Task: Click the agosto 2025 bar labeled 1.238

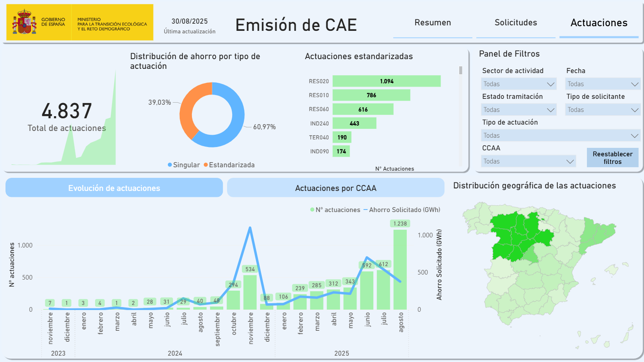Action: pos(400,269)
